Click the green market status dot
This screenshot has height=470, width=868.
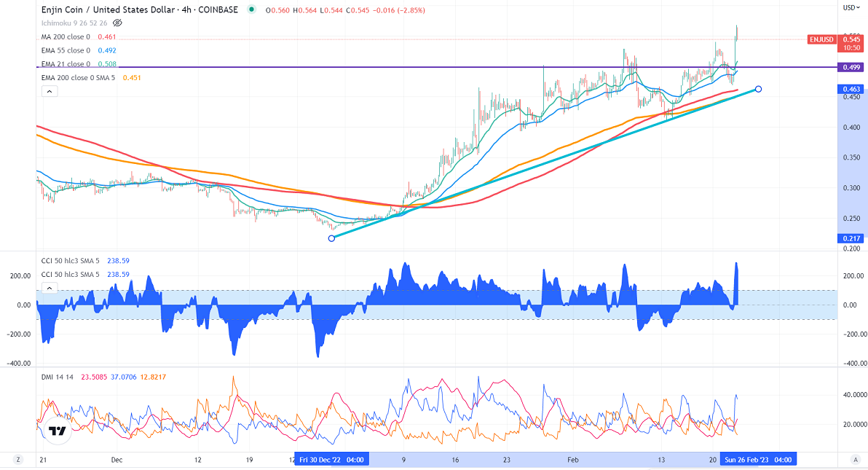tap(252, 9)
